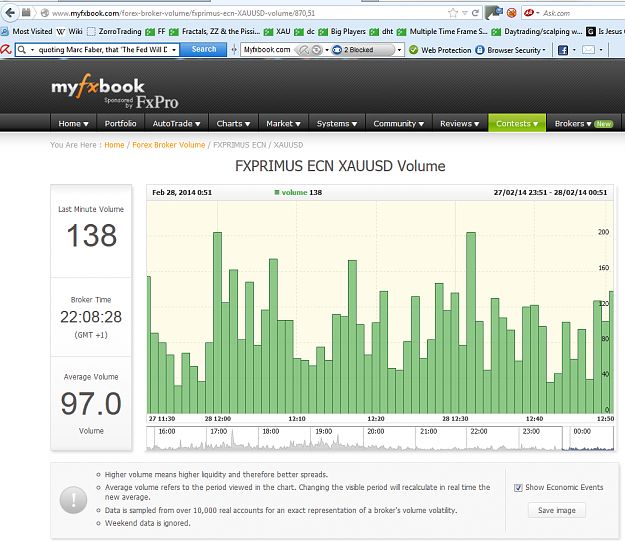Image resolution: width=625 pixels, height=541 pixels.
Task: Open the XAU bookmark
Action: pos(277,31)
